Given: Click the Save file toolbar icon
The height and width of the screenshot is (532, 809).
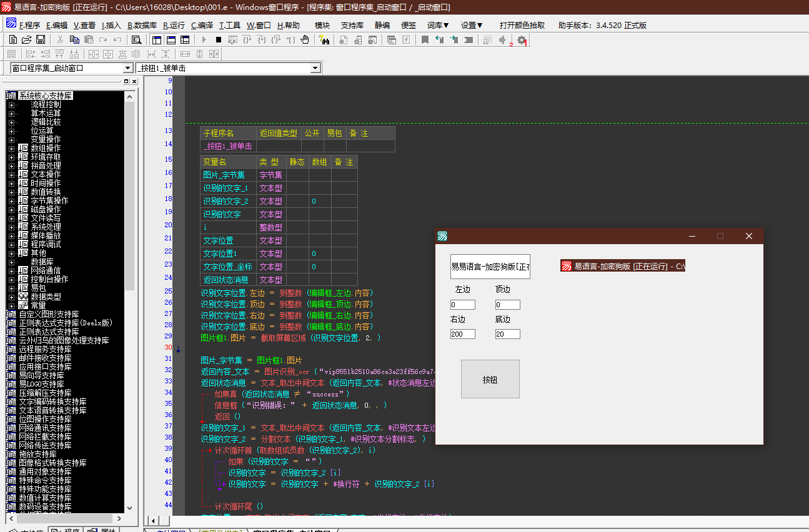Looking at the screenshot, I should (41, 40).
